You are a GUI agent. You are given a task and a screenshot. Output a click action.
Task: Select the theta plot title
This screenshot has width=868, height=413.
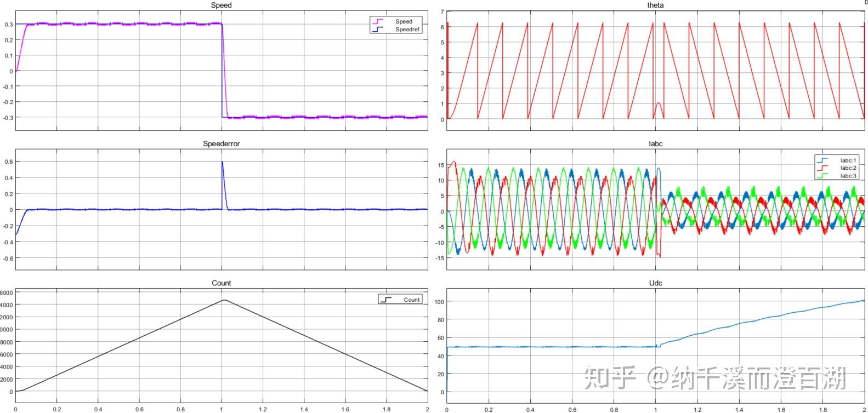point(655,5)
